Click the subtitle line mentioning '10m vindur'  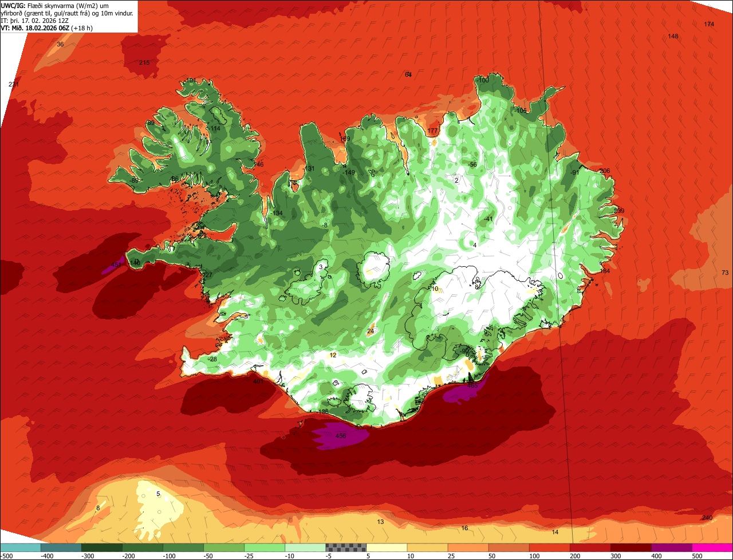67,13
